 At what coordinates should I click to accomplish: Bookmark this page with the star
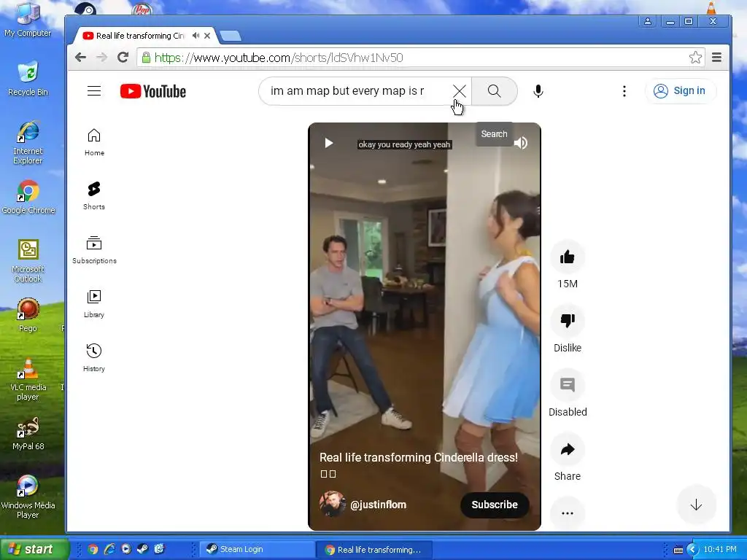point(695,58)
